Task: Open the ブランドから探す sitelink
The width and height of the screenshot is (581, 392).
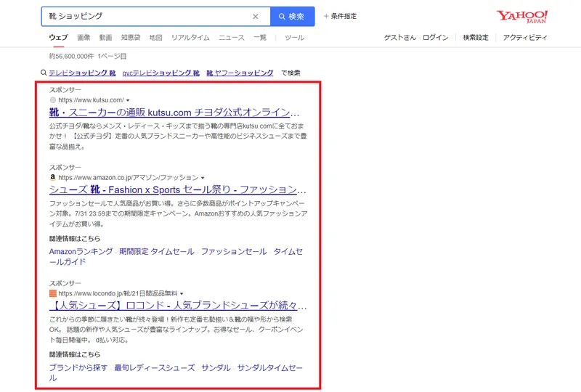Action: tap(78, 367)
